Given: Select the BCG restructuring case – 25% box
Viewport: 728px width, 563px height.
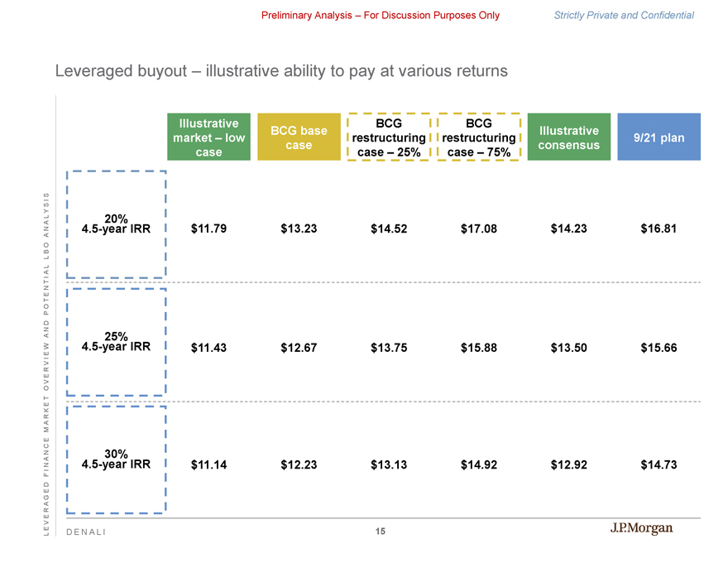Looking at the screenshot, I should click(x=388, y=137).
